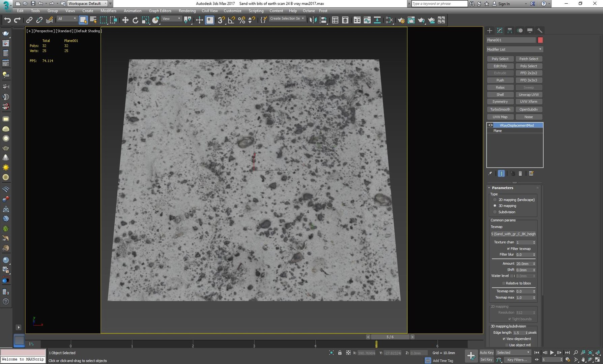The image size is (603, 364).
Task: Expand Create Selection Set dropdown
Action: 287,19
